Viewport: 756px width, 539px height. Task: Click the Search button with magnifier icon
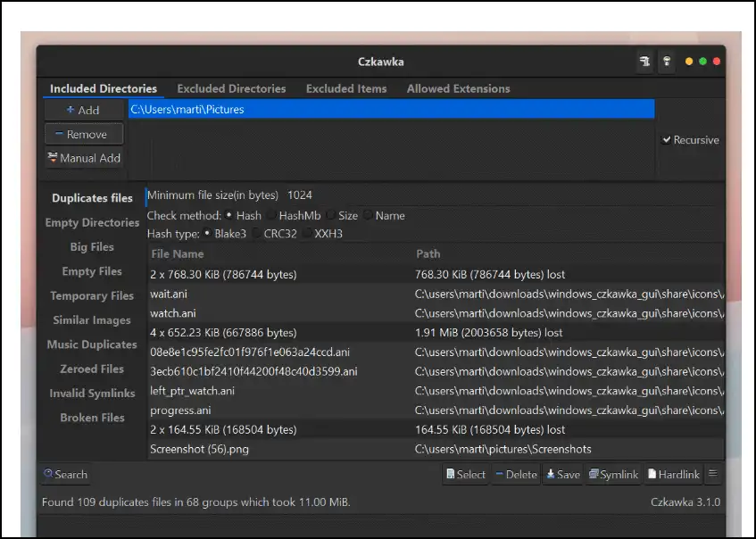tap(65, 475)
